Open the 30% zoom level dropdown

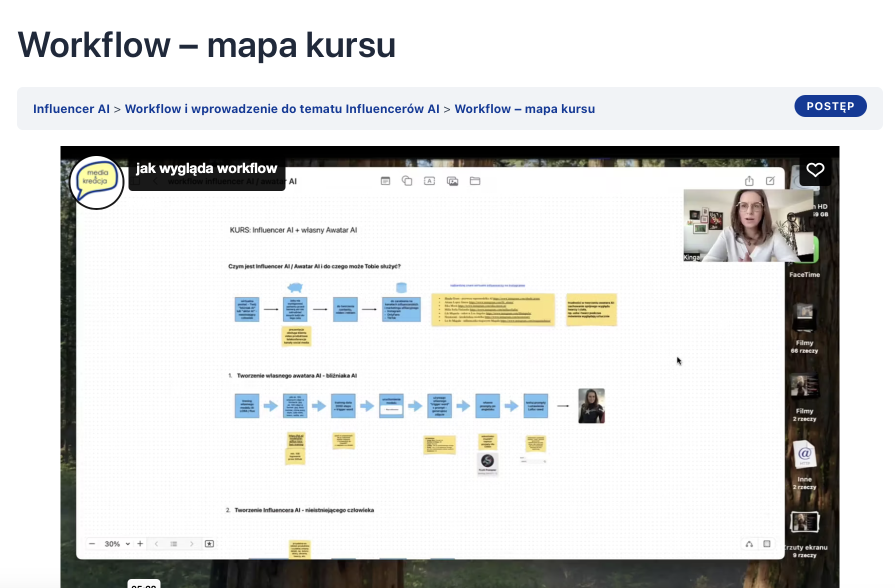click(x=117, y=544)
